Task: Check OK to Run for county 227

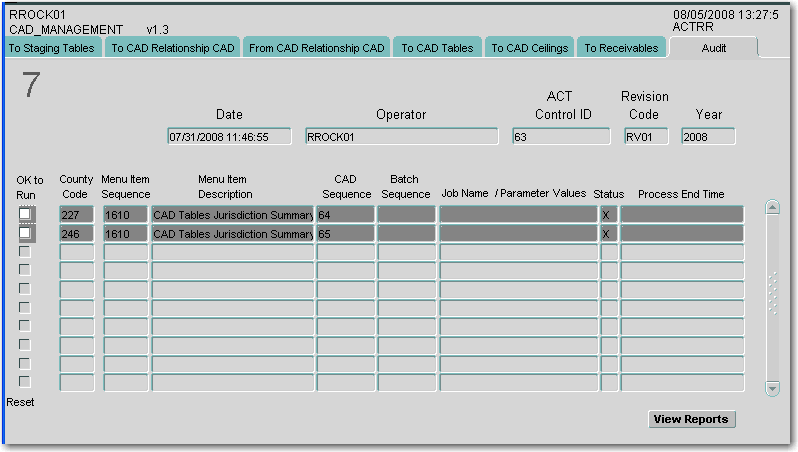Action: point(26,214)
